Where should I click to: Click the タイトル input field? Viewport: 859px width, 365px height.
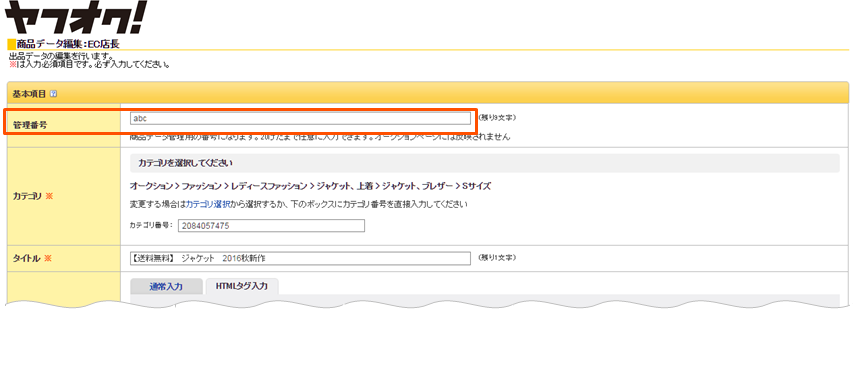click(x=300, y=258)
